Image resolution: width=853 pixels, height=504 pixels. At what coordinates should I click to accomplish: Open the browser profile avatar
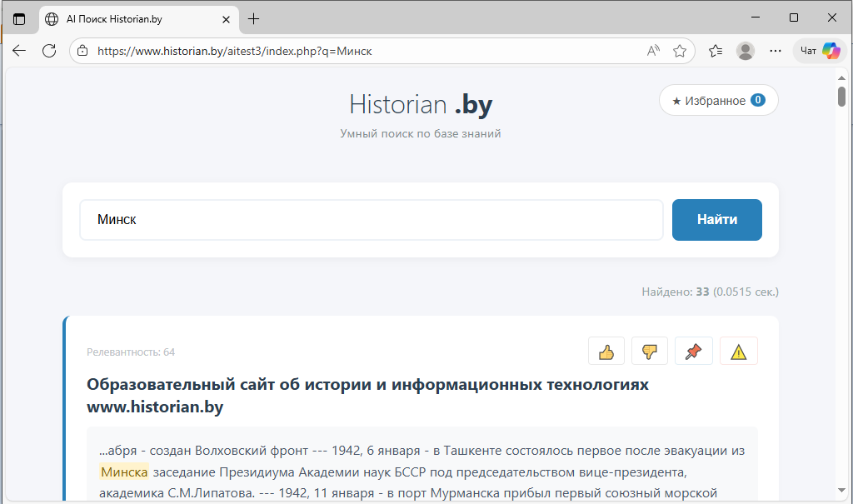[x=746, y=51]
